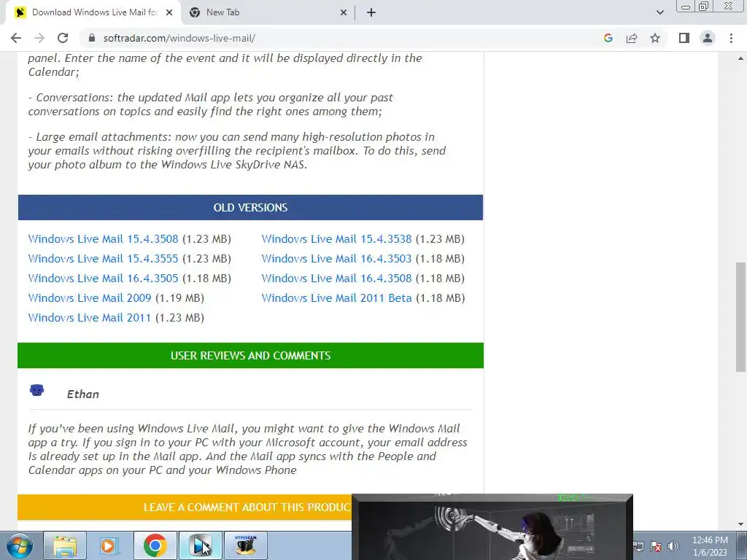Click the scrollbar up arrow
Image resolution: width=747 pixels, height=560 pixels.
tap(741, 58)
